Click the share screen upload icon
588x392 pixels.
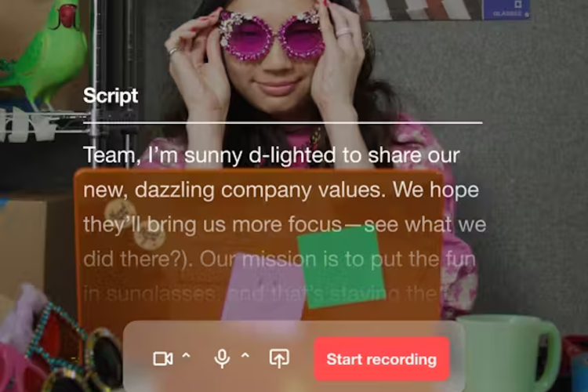pos(279,359)
